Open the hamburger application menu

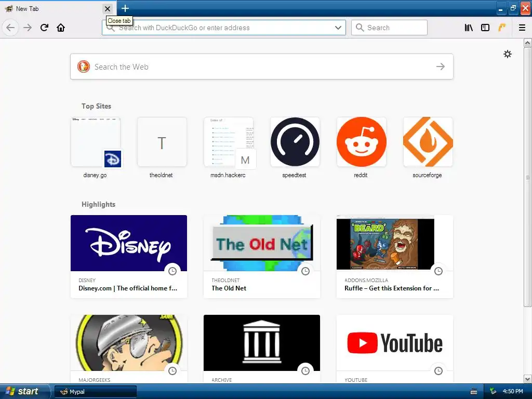522,28
